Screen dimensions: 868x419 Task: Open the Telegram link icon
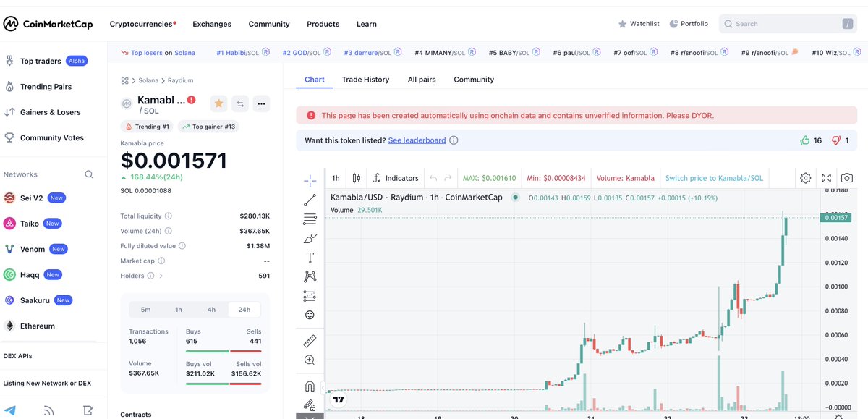pyautogui.click(x=10, y=410)
